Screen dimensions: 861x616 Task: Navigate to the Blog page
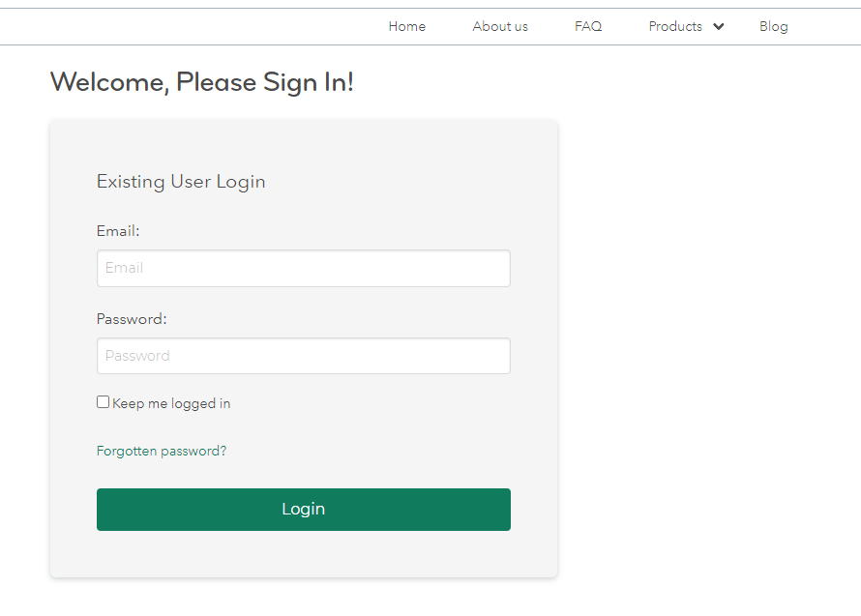(774, 27)
